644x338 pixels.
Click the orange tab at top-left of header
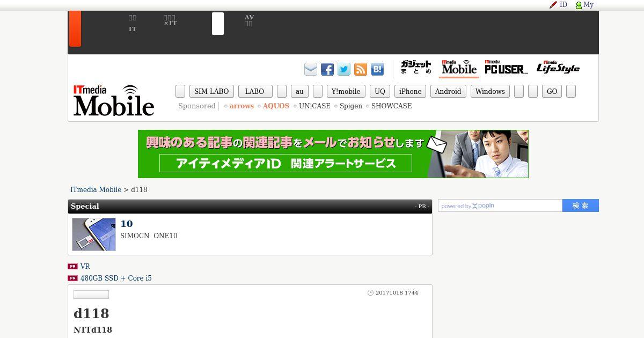75,28
